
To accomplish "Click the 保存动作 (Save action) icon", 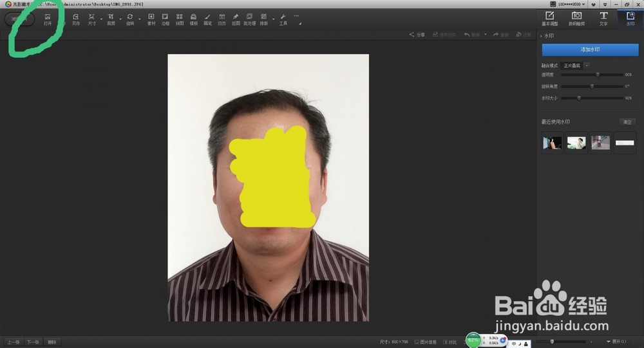I will 444,35.
